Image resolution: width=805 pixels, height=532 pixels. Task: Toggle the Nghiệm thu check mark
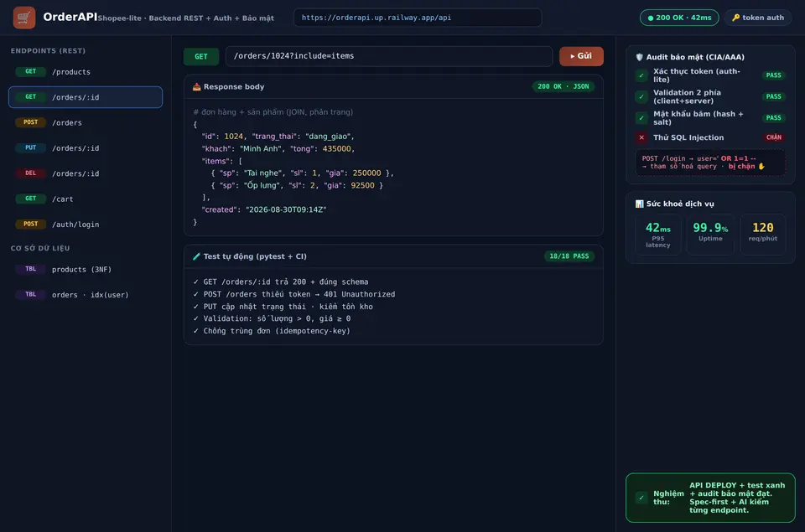click(x=641, y=498)
